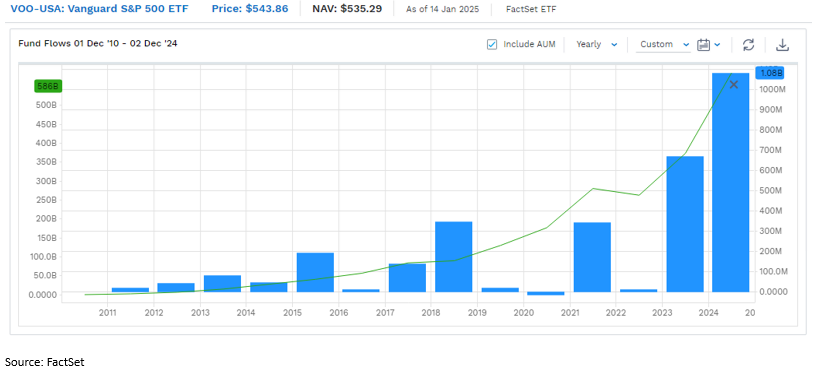Select the 2015 fund flow bar

tap(315, 272)
